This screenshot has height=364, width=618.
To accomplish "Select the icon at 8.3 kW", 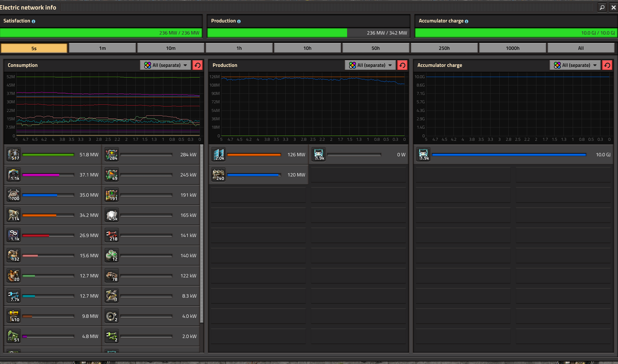I will click(x=112, y=296).
